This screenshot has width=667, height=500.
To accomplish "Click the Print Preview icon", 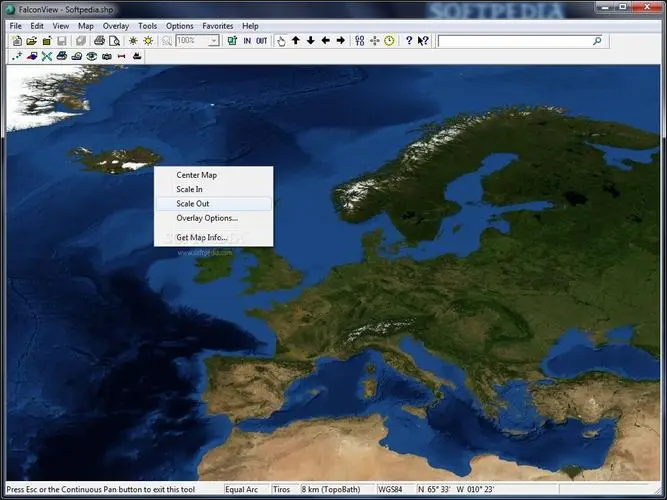I will (114, 41).
